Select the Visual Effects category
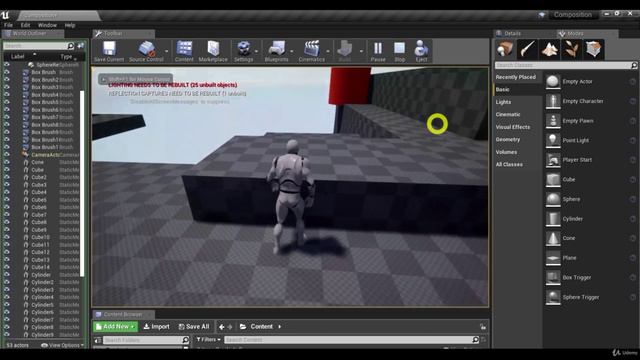This screenshot has width=640, height=360. click(513, 127)
